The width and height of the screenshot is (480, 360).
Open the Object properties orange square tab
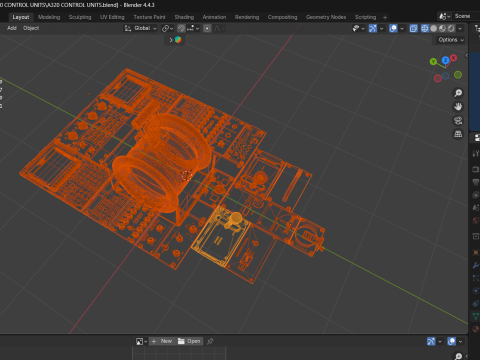pyautogui.click(x=476, y=252)
